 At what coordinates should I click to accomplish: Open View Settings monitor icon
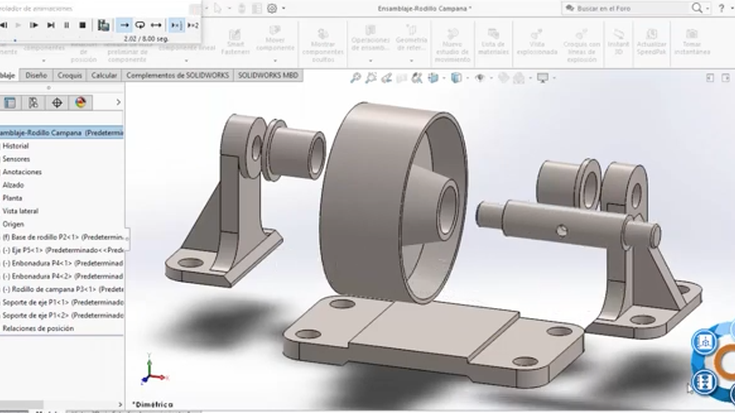pos(542,78)
